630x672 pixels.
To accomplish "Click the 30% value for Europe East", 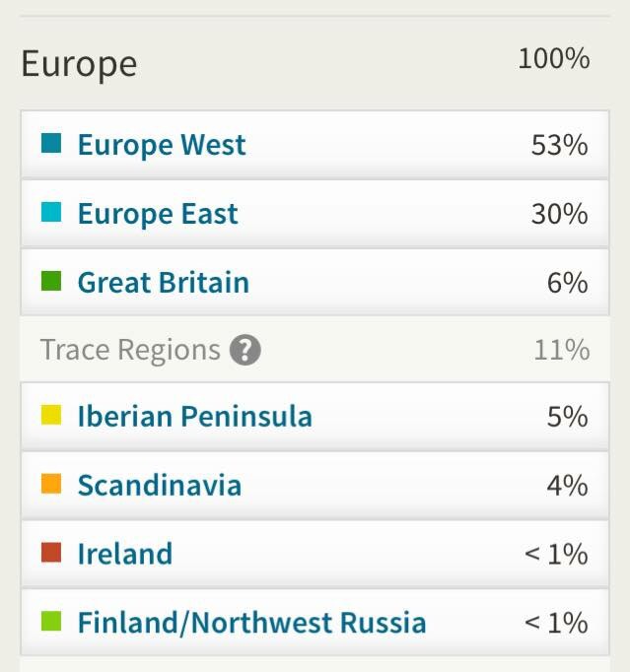I will tap(559, 214).
